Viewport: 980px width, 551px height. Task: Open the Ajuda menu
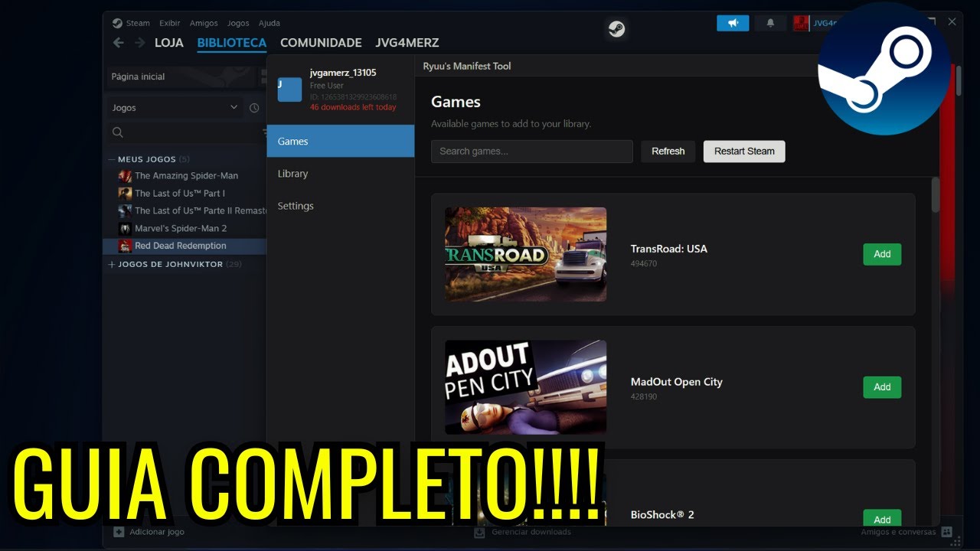269,23
